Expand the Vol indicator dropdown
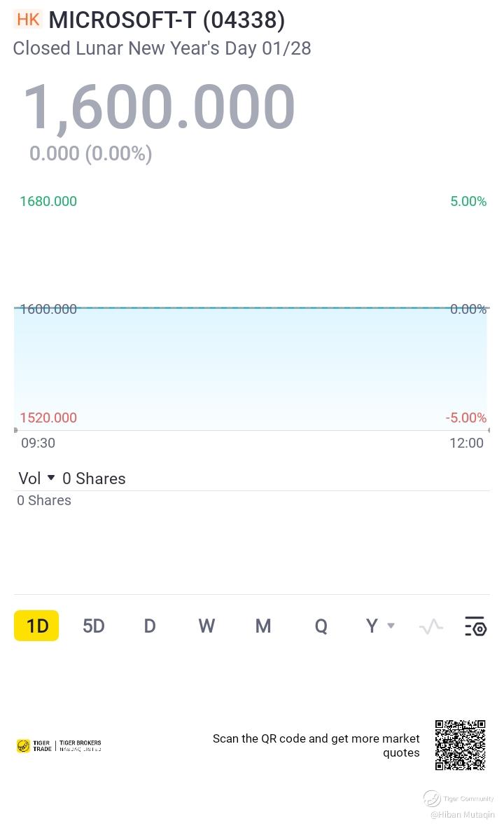 [51, 478]
